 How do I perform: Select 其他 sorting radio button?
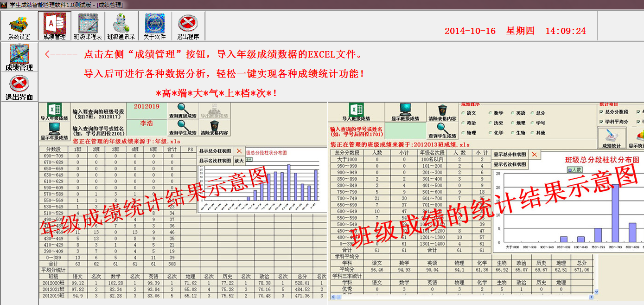coord(538,133)
